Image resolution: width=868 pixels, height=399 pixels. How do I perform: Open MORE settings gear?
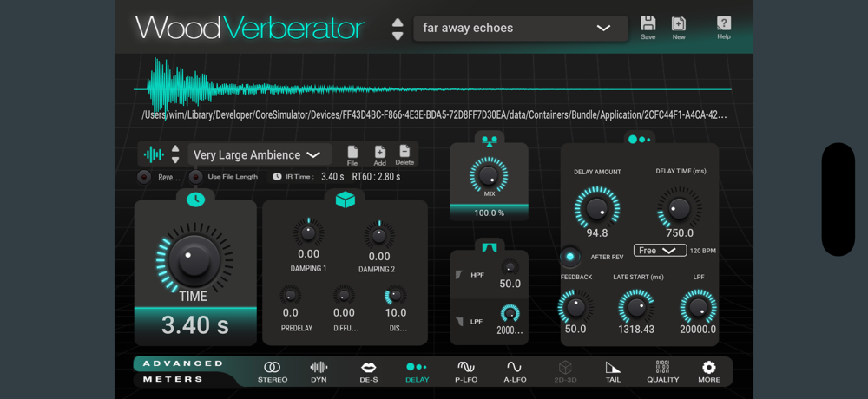(x=709, y=372)
